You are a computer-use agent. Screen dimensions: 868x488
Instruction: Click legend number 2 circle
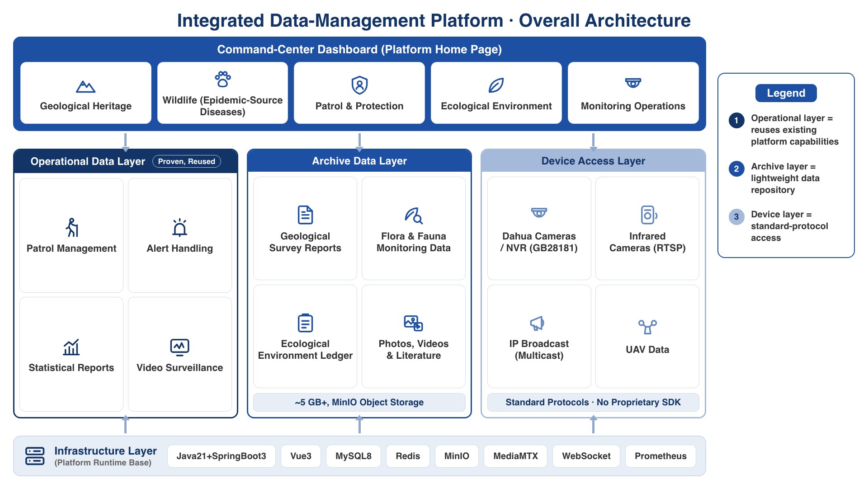[x=736, y=169]
